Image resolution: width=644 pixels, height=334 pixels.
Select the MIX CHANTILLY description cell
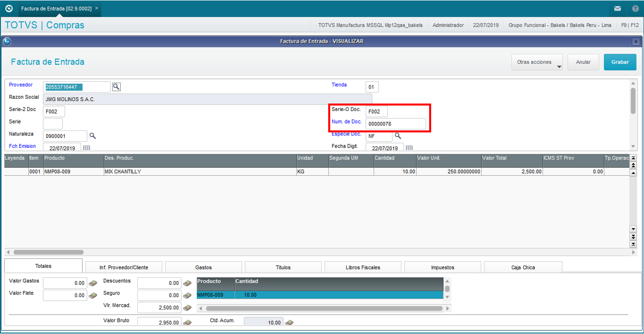[199, 171]
